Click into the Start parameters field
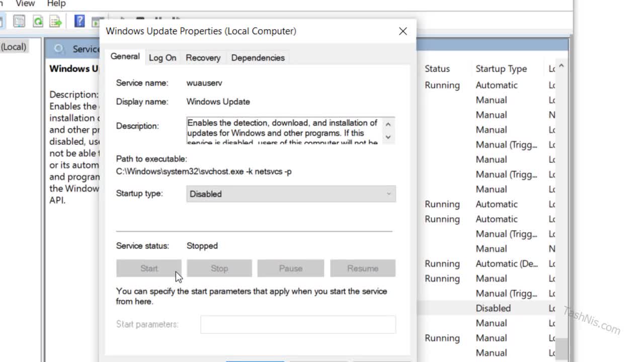The image size is (644, 362). (x=298, y=324)
